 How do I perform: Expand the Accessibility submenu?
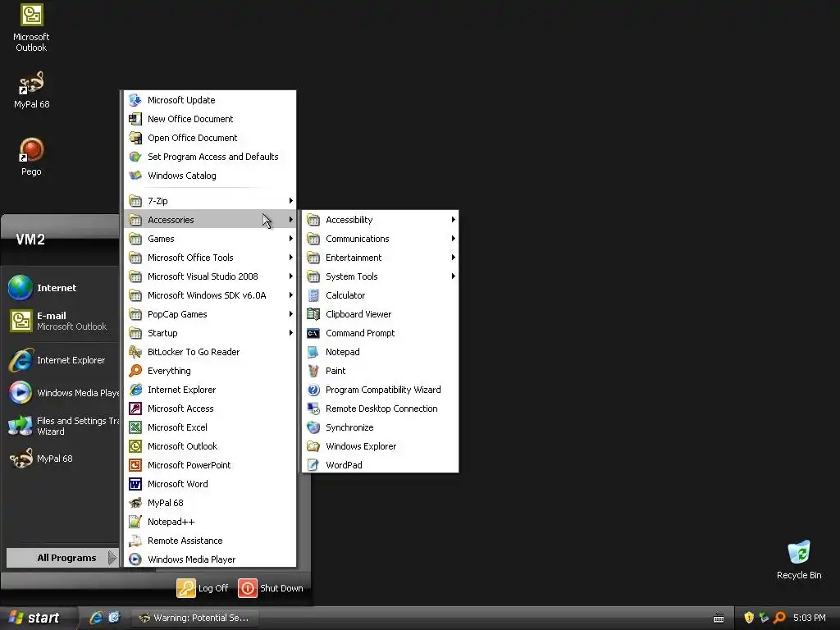pyautogui.click(x=380, y=220)
